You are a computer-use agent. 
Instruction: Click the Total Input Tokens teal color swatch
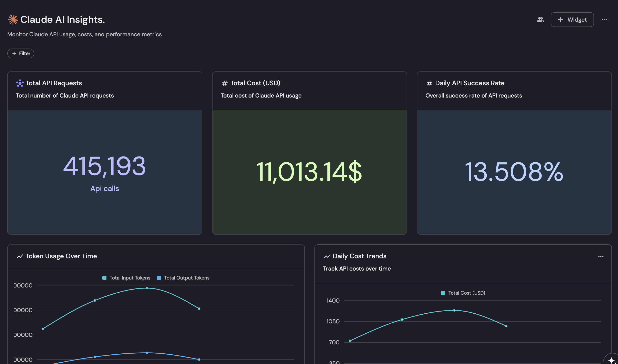tap(104, 278)
